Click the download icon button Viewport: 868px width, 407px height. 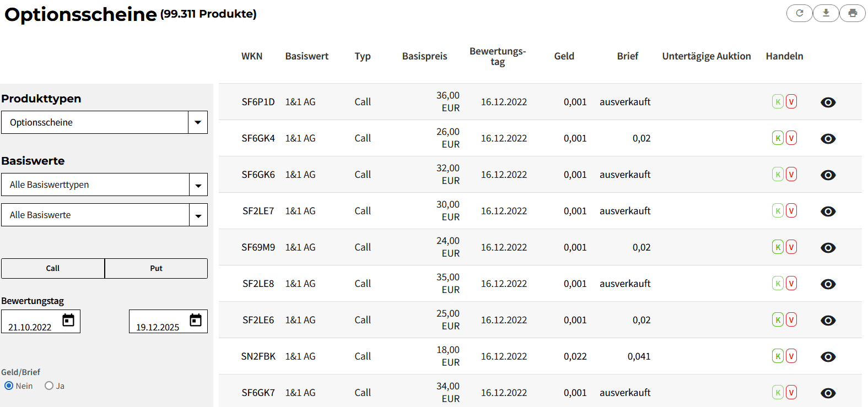[x=826, y=13]
